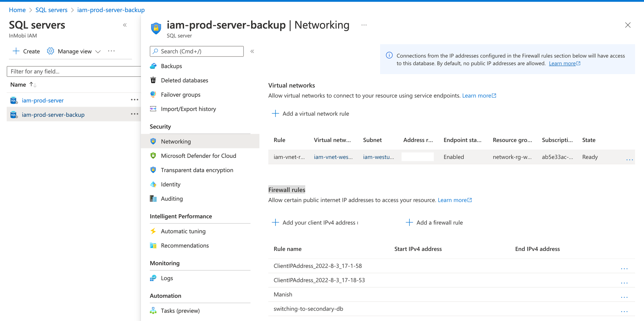Click the Import/Export history icon
The width and height of the screenshot is (644, 321).
tap(153, 109)
